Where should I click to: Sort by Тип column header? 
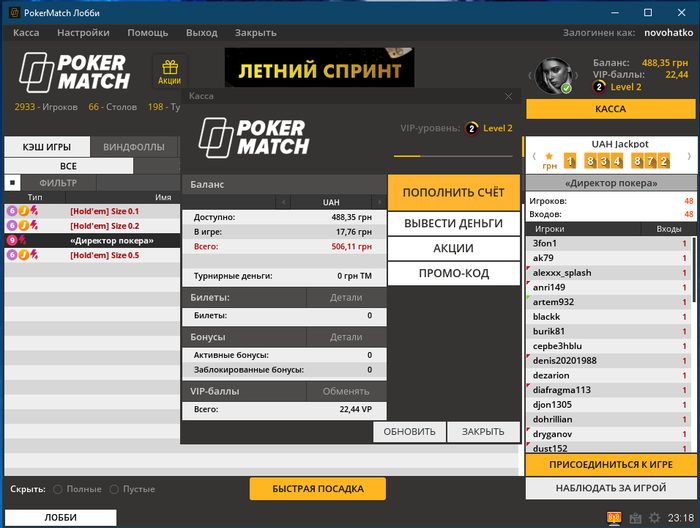[35, 197]
